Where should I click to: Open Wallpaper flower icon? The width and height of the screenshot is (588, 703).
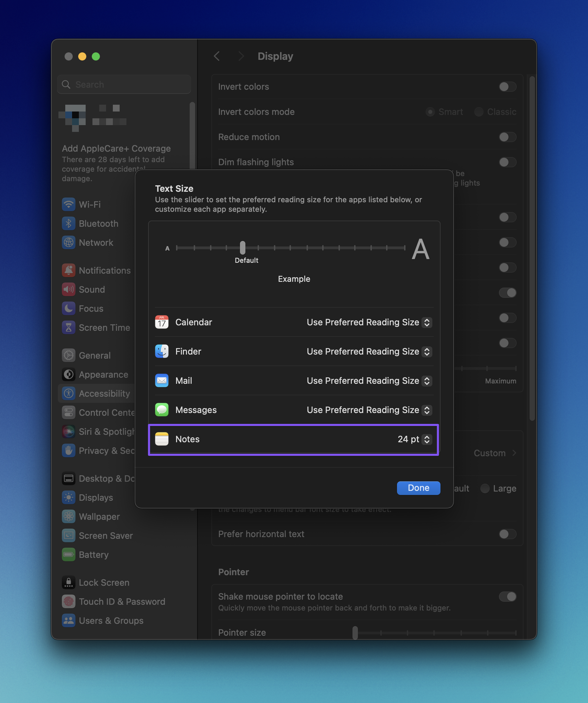click(69, 516)
